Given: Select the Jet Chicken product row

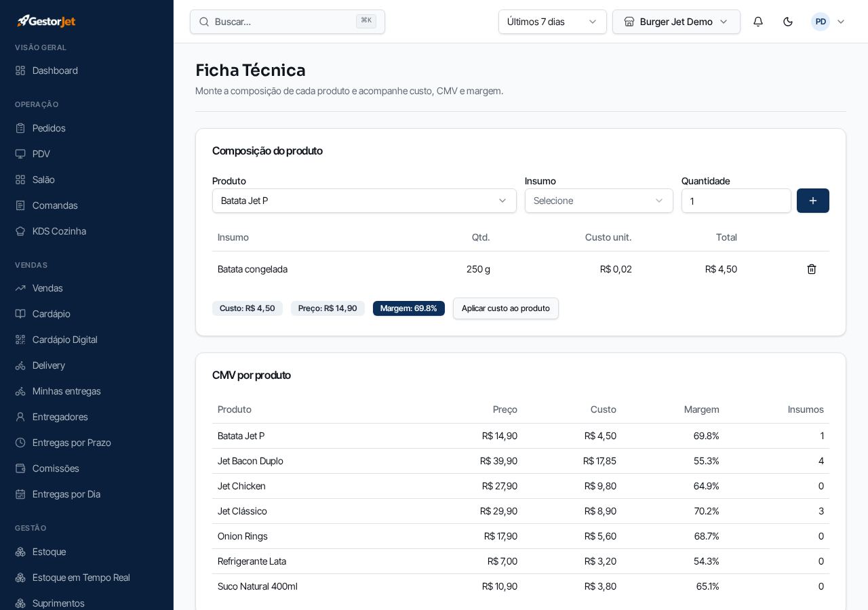Looking at the screenshot, I should pyautogui.click(x=521, y=486).
